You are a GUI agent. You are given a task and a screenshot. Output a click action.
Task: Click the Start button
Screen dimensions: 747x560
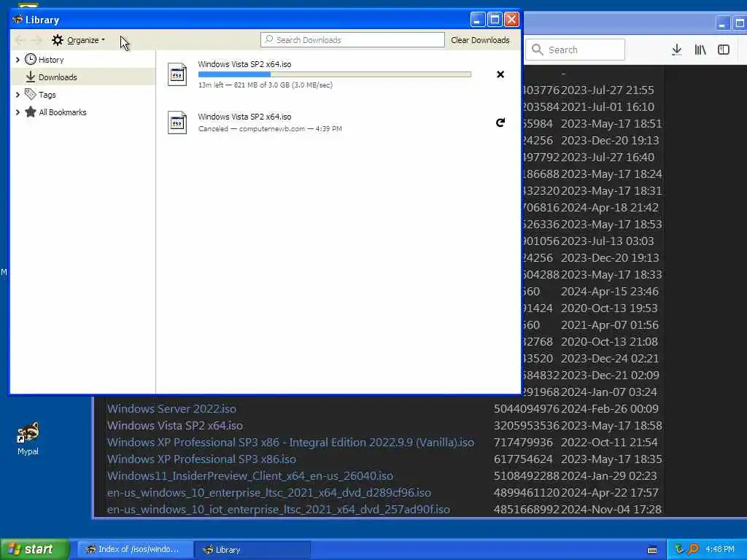tap(35, 549)
